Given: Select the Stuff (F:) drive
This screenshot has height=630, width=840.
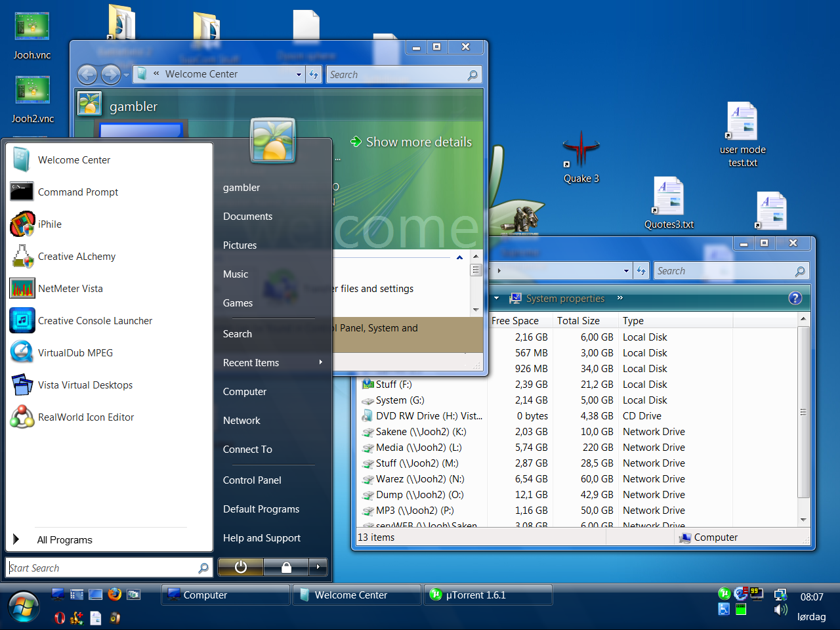Looking at the screenshot, I should pos(394,385).
